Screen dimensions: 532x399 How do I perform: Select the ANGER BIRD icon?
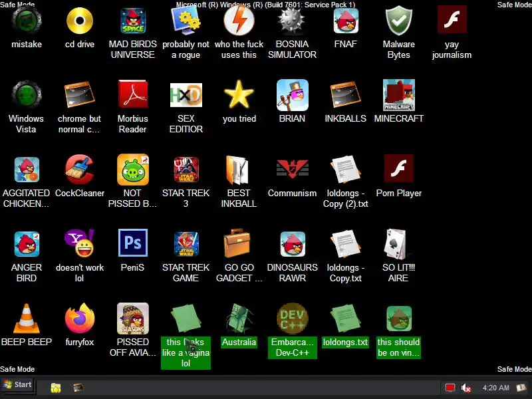(27, 244)
